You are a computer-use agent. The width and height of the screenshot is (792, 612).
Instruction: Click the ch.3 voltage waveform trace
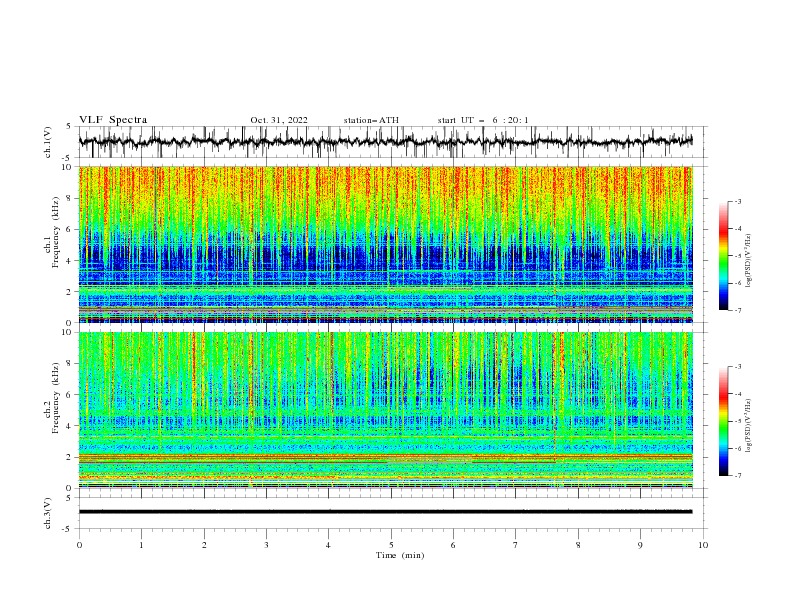pos(385,512)
